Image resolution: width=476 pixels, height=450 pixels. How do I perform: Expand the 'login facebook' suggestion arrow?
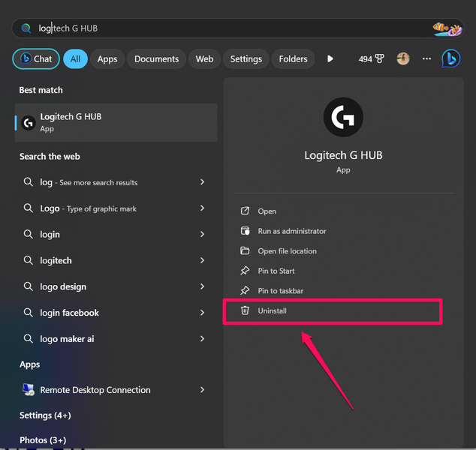pos(202,312)
